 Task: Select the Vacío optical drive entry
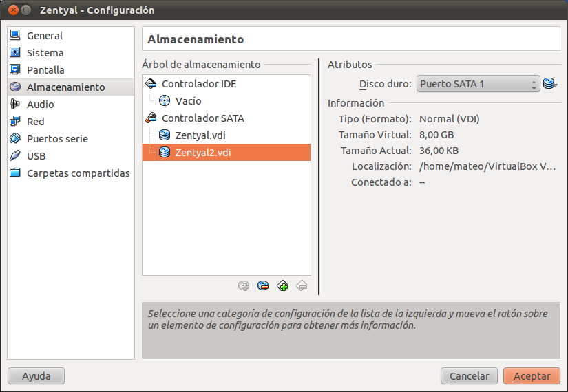tap(227, 100)
